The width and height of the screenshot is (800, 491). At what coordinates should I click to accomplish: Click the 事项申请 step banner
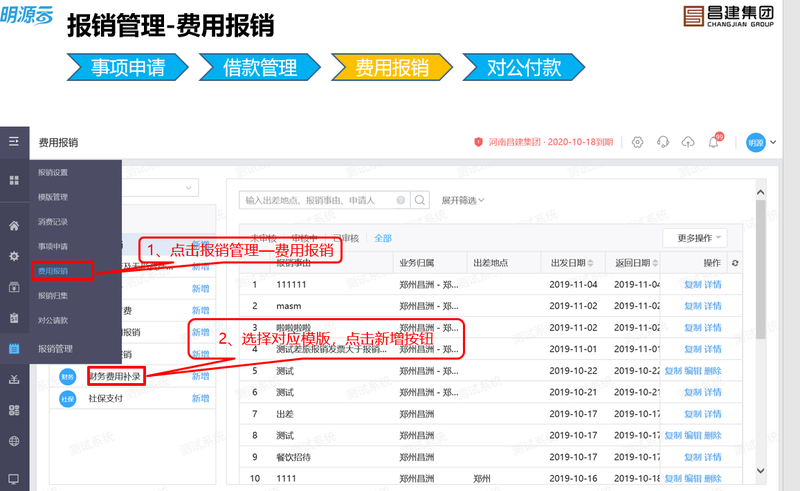128,67
